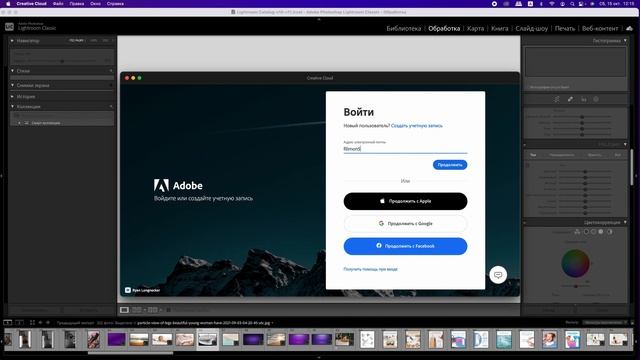Select the global color grading circle
The image size is (640, 360).
click(x=609, y=232)
